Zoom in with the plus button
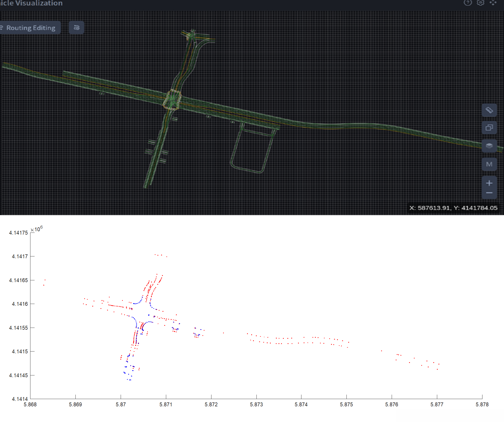The width and height of the screenshot is (504, 424). [489, 183]
